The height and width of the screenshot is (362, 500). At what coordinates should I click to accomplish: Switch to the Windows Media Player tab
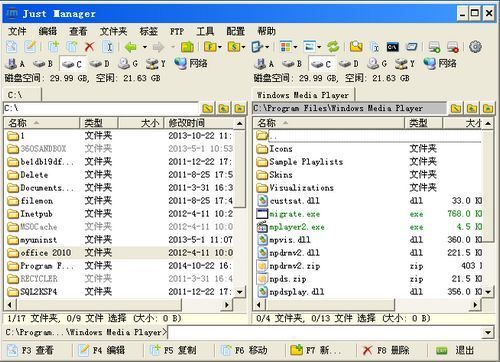point(303,95)
